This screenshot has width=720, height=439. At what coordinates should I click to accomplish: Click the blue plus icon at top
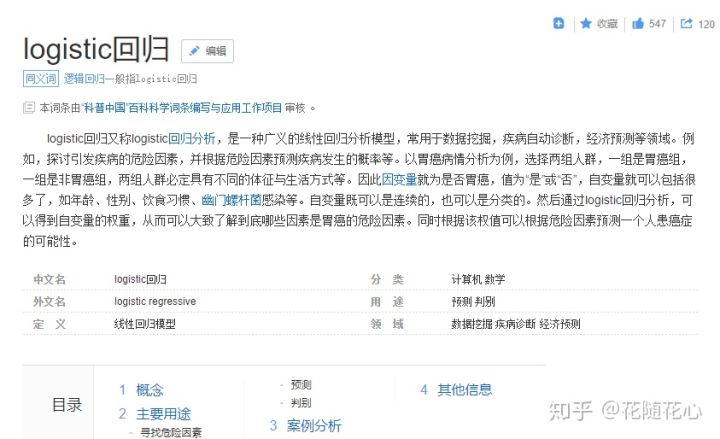559,23
